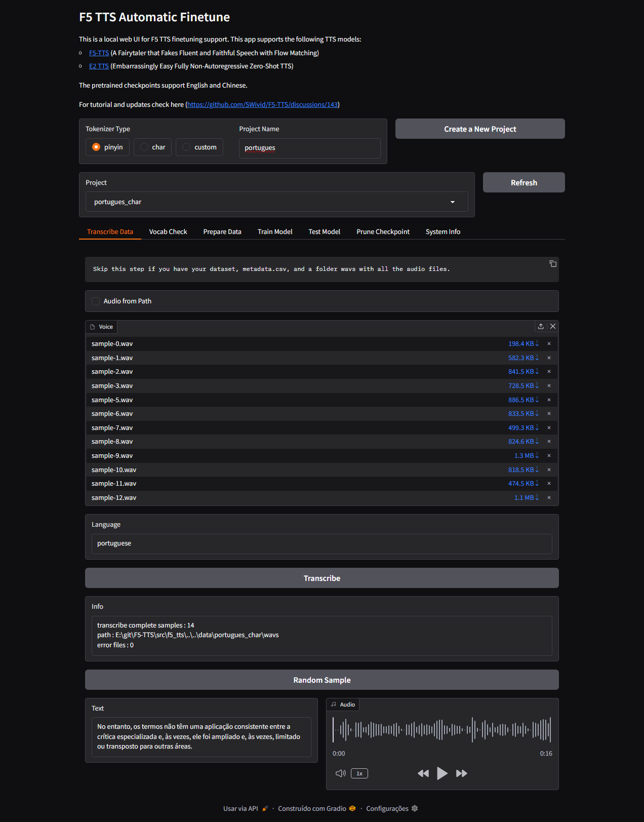Enable Audio from Path checkbox
The image size is (644, 822).
[96, 301]
